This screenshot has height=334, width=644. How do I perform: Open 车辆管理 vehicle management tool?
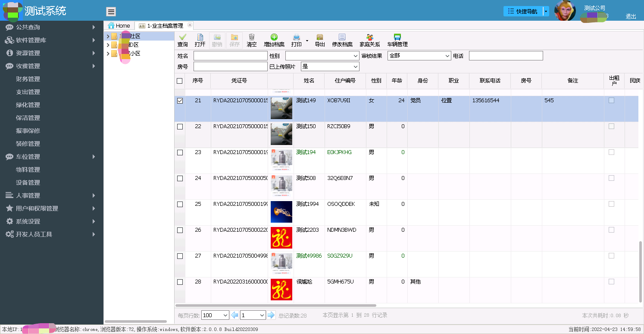coord(397,41)
